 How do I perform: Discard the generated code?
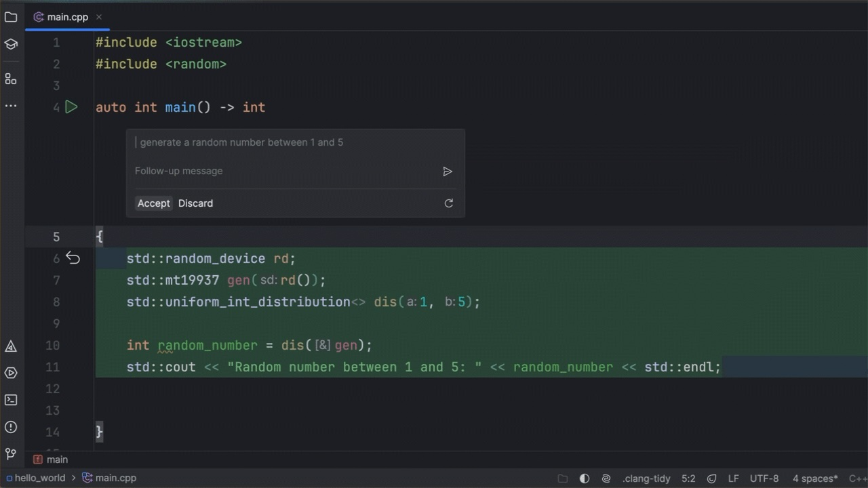pyautogui.click(x=195, y=203)
